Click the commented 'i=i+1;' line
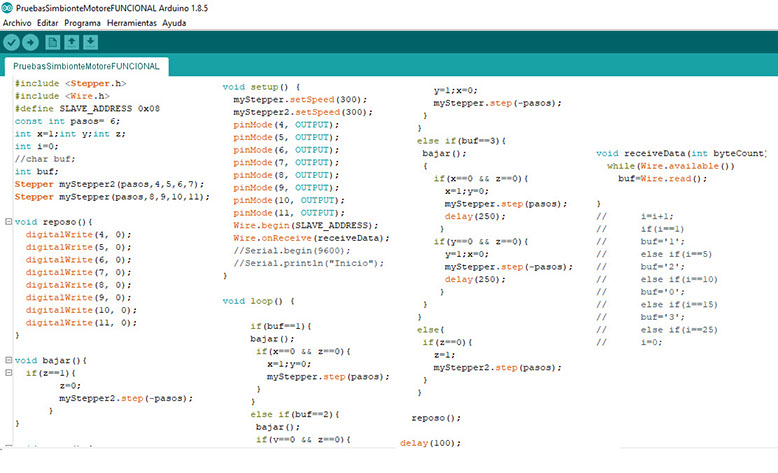Screen dimensions: 778x473 click(x=657, y=216)
